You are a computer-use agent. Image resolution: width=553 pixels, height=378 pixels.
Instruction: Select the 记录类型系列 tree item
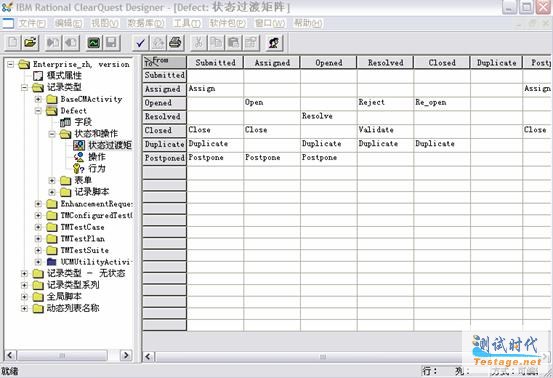(73, 285)
